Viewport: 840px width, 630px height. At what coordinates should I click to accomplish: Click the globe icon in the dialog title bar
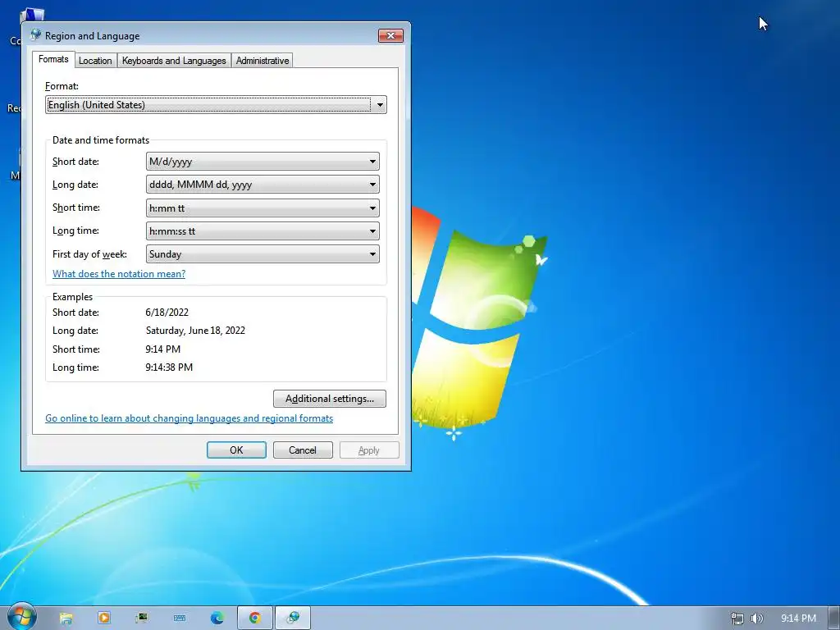[35, 35]
